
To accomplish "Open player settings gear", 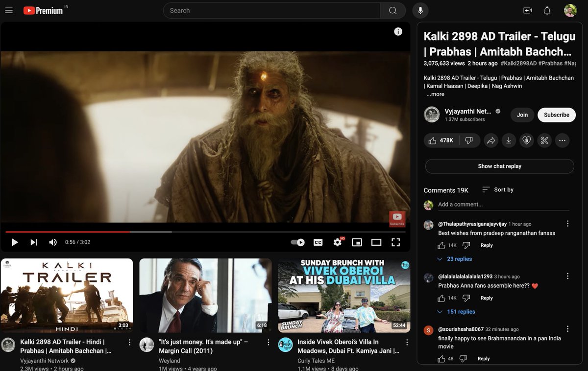I will (338, 242).
